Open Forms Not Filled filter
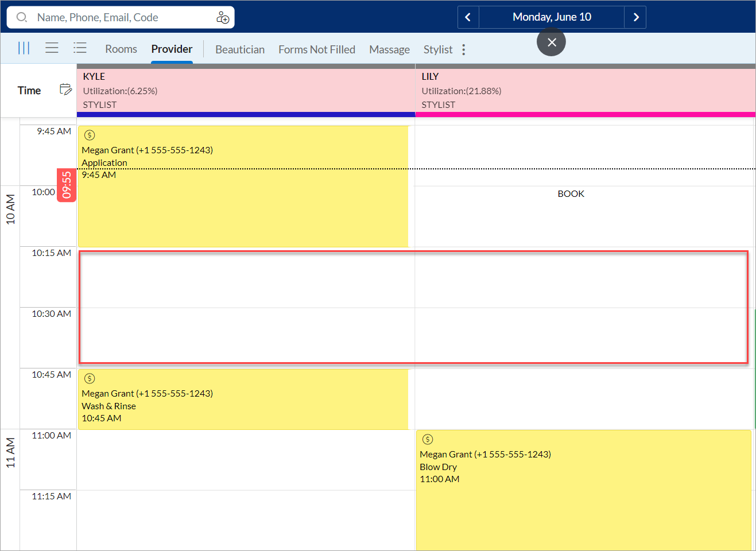756x551 pixels. point(317,49)
